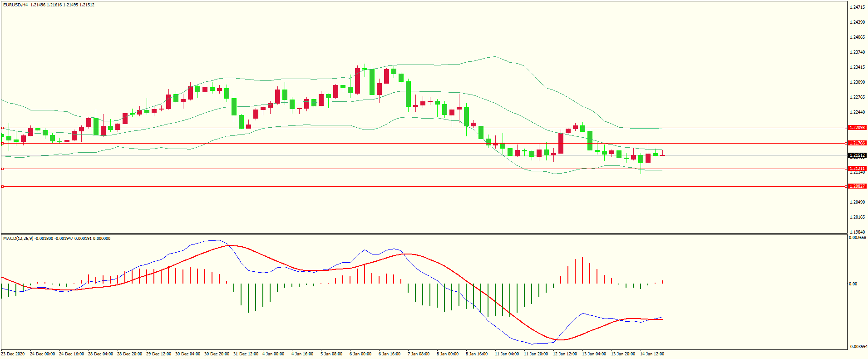Click the current price 1.21512 label
868x359 pixels.
(x=857, y=155)
